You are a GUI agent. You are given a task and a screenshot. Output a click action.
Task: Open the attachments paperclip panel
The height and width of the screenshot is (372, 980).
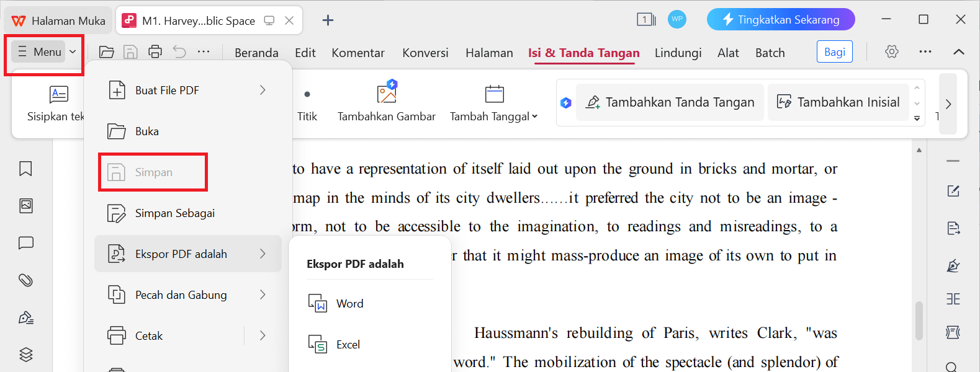pos(25,280)
